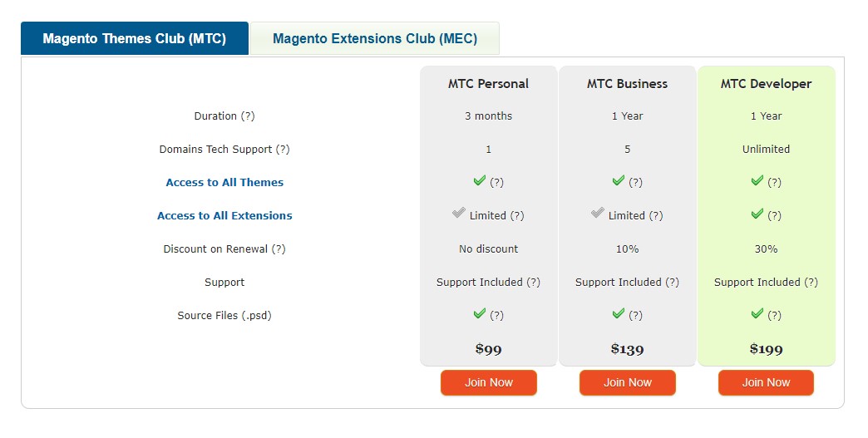The image size is (868, 438).
Task: Click Source Files checkmark in MTC Developer column
Action: tap(757, 313)
